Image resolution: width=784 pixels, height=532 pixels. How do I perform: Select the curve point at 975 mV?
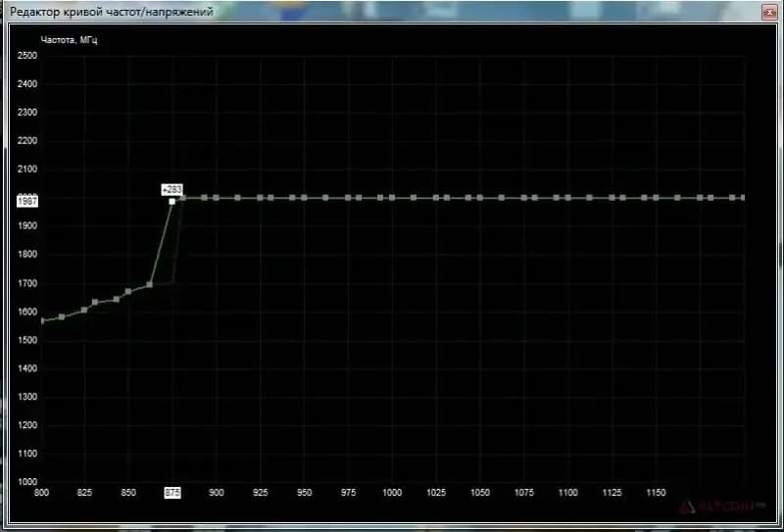coord(348,198)
